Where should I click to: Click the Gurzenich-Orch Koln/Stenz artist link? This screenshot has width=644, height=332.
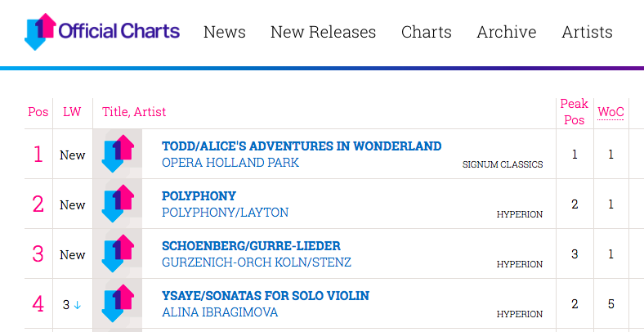pyautogui.click(x=257, y=262)
